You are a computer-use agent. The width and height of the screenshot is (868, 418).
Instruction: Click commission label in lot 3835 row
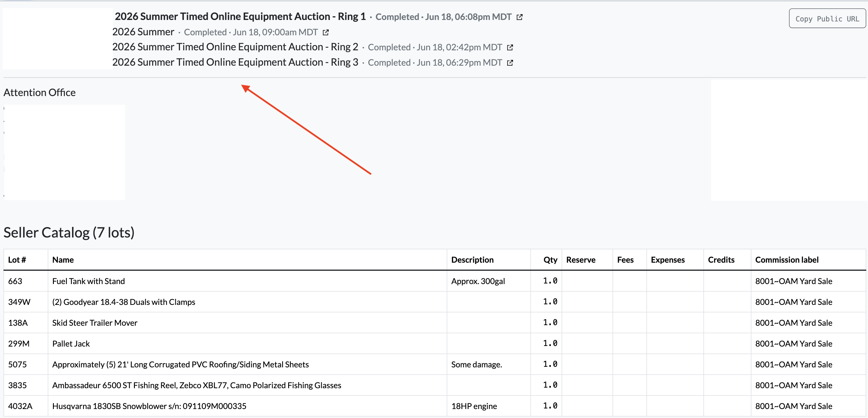tap(794, 386)
